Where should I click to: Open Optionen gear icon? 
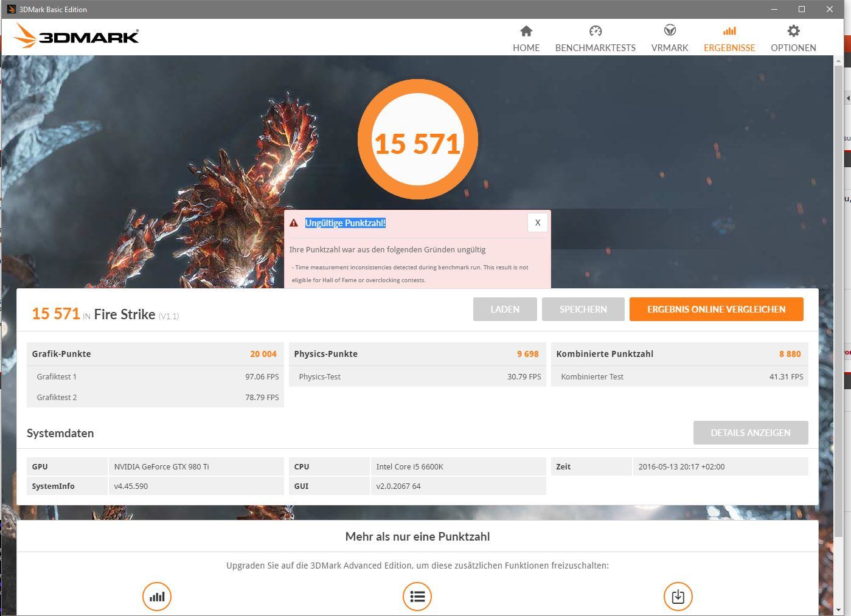793,31
